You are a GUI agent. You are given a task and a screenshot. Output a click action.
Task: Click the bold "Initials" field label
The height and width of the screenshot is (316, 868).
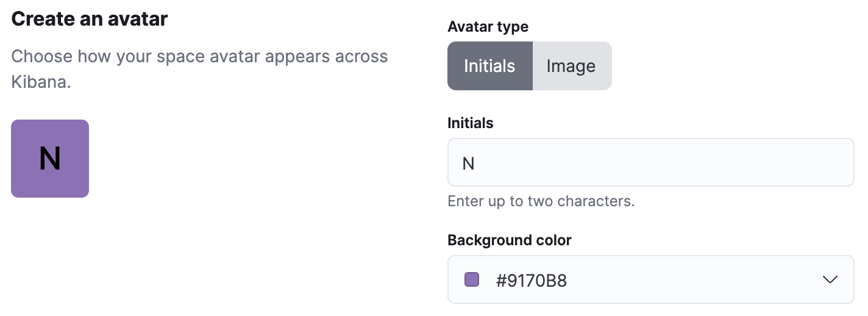click(x=471, y=123)
